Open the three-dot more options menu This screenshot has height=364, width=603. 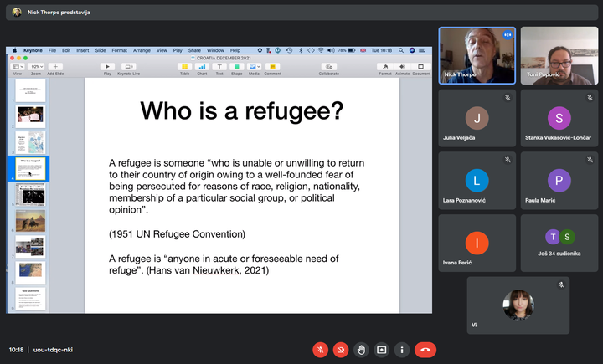[x=403, y=350]
